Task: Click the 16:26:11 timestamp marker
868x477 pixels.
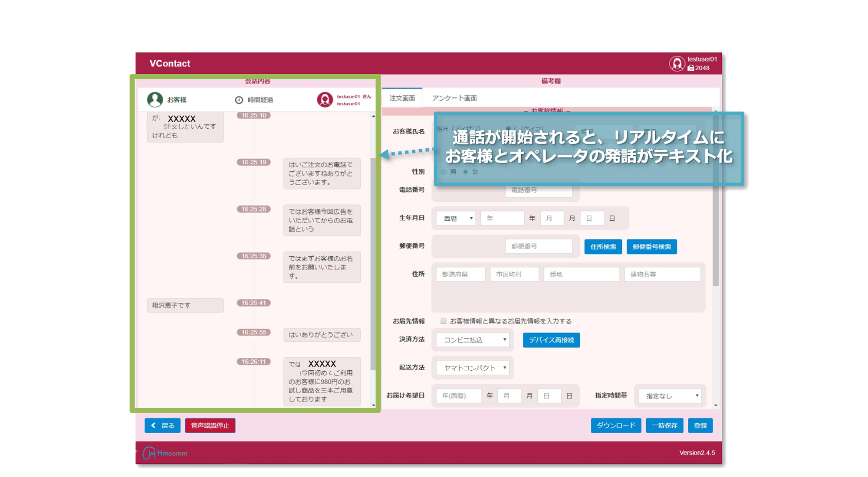Action: (253, 362)
